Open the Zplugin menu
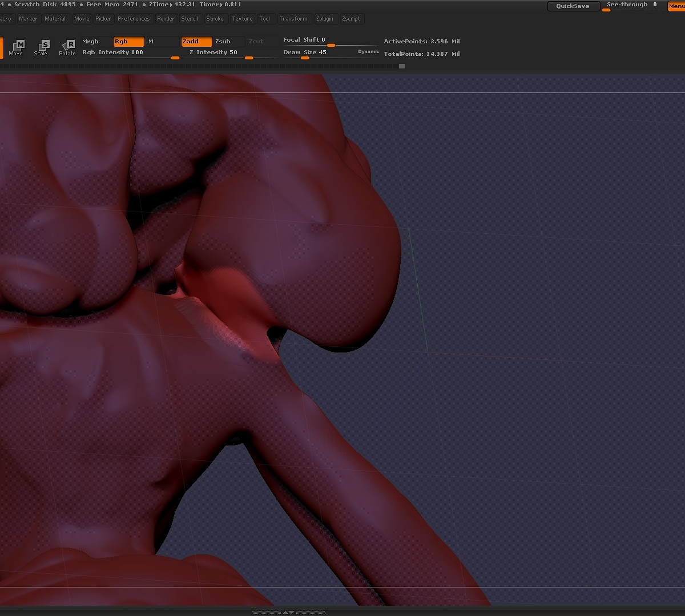This screenshot has height=616, width=685. pos(324,19)
